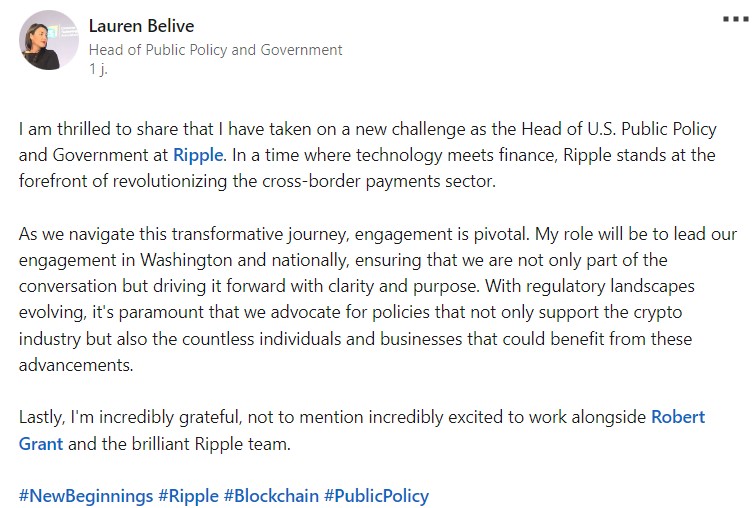754x508 pixels.
Task: Follow the #NewBeginnings hashtag
Action: [86, 496]
